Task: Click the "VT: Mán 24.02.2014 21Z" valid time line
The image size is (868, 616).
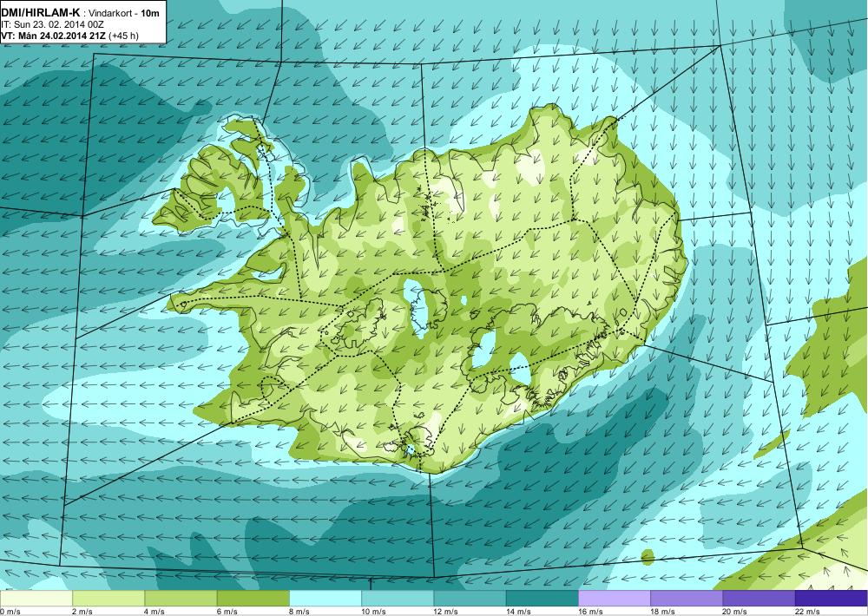Action: coord(54,36)
